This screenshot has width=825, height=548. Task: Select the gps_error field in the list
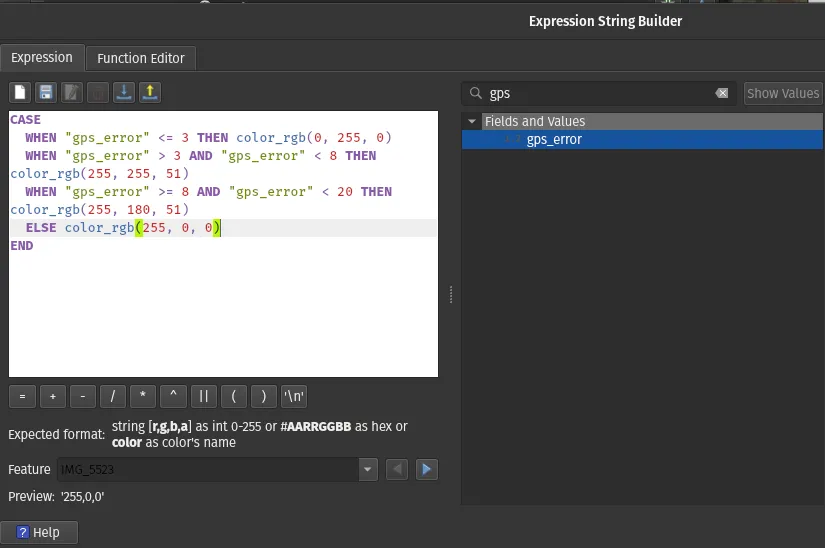click(x=554, y=139)
